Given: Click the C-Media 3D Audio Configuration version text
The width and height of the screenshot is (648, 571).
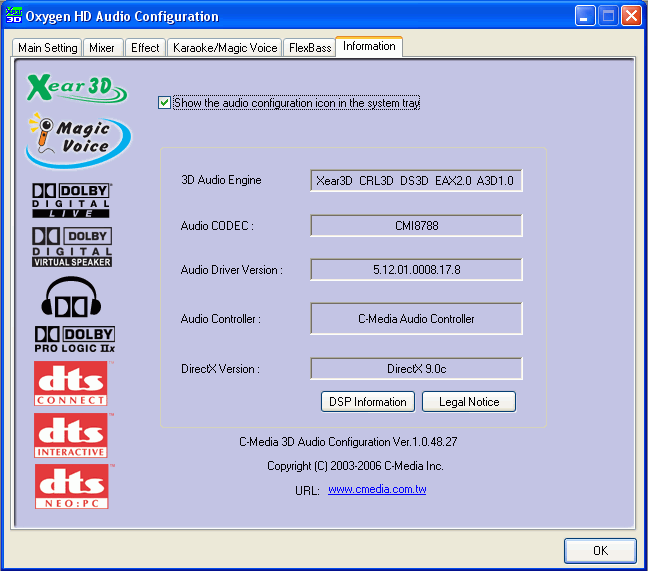Looking at the screenshot, I should point(348,442).
